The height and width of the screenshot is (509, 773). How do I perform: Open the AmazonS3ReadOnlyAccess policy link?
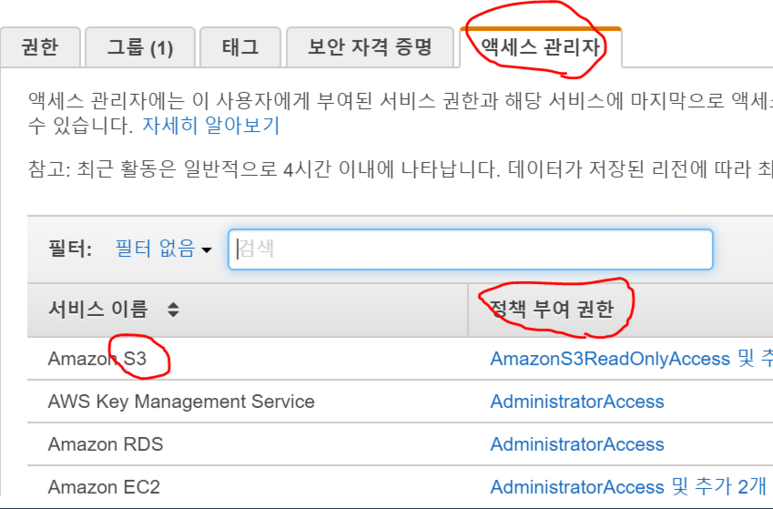click(x=610, y=359)
